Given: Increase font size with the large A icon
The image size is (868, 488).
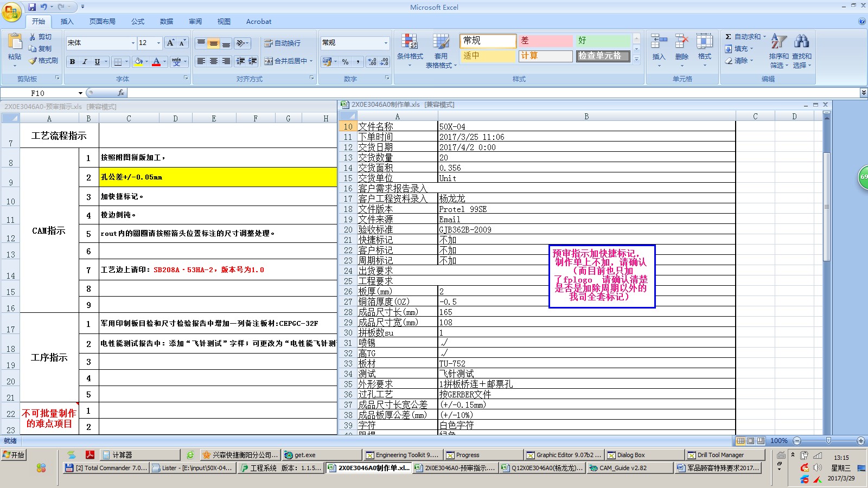Looking at the screenshot, I should pos(170,43).
